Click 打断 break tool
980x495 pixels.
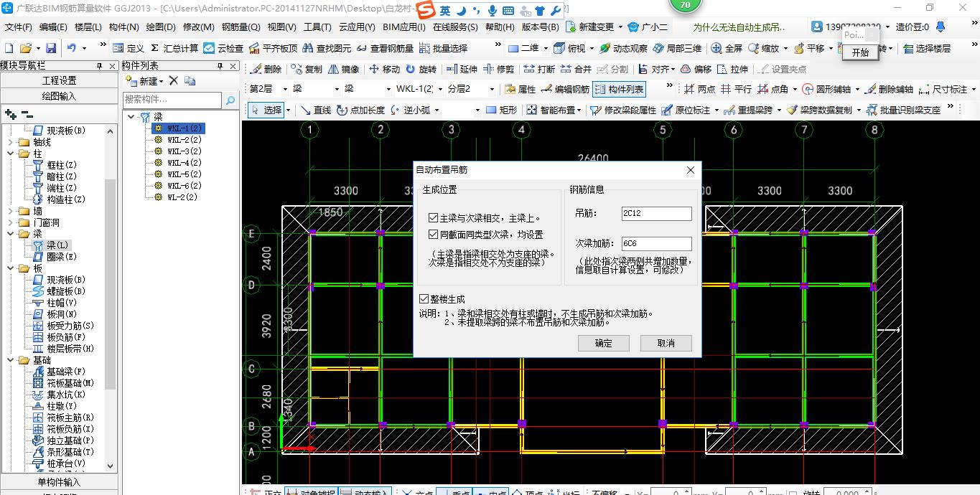tap(538, 69)
